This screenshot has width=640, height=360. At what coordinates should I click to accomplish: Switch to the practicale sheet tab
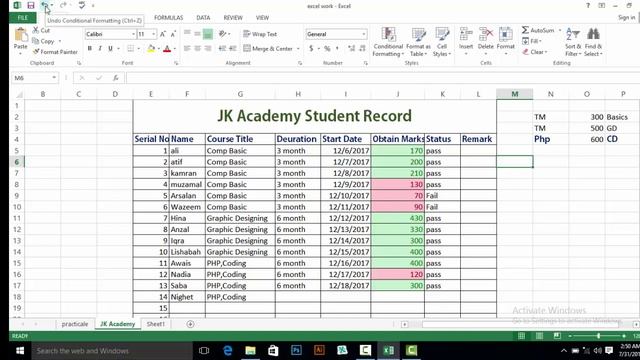coord(75,324)
